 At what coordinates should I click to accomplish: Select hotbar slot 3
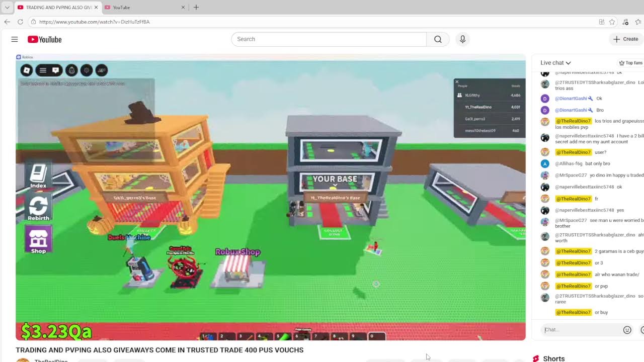[x=245, y=336]
